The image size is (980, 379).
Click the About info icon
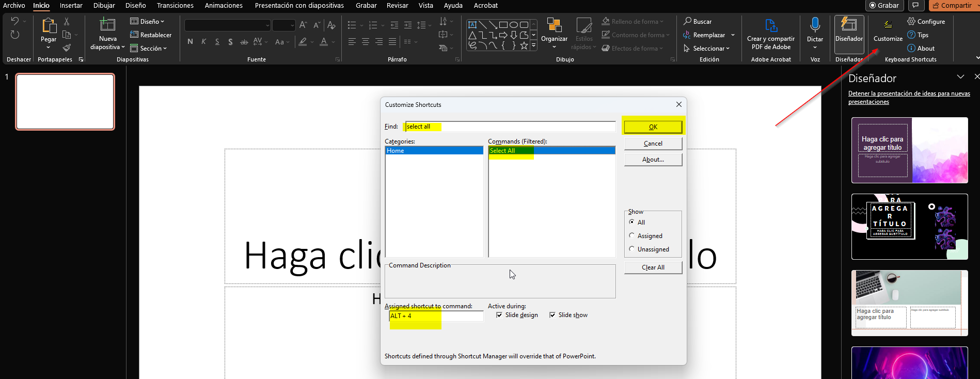tap(911, 48)
